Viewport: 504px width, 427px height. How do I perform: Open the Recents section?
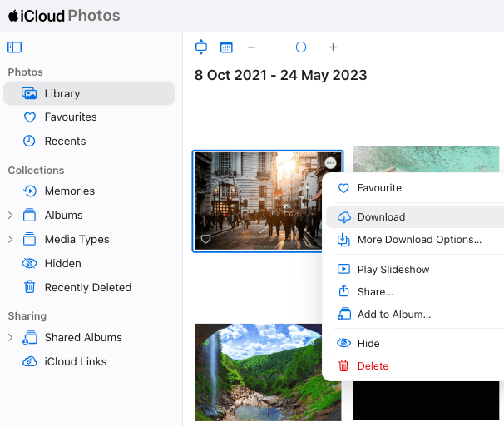pos(65,142)
